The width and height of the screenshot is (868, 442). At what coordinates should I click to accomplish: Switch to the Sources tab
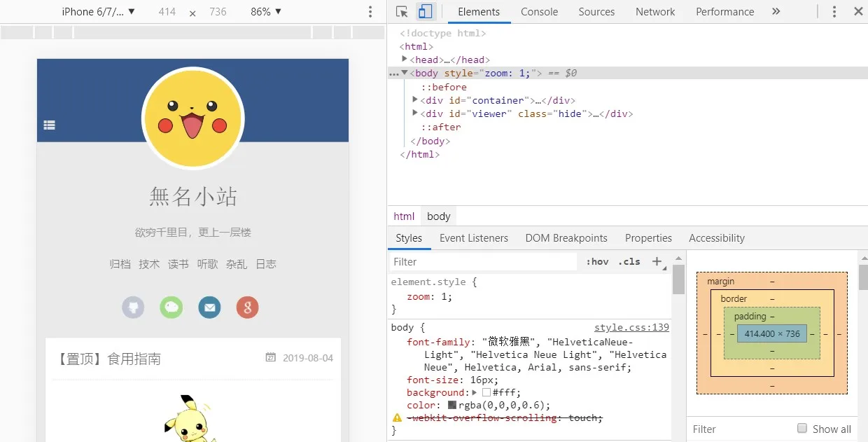[x=596, y=12]
